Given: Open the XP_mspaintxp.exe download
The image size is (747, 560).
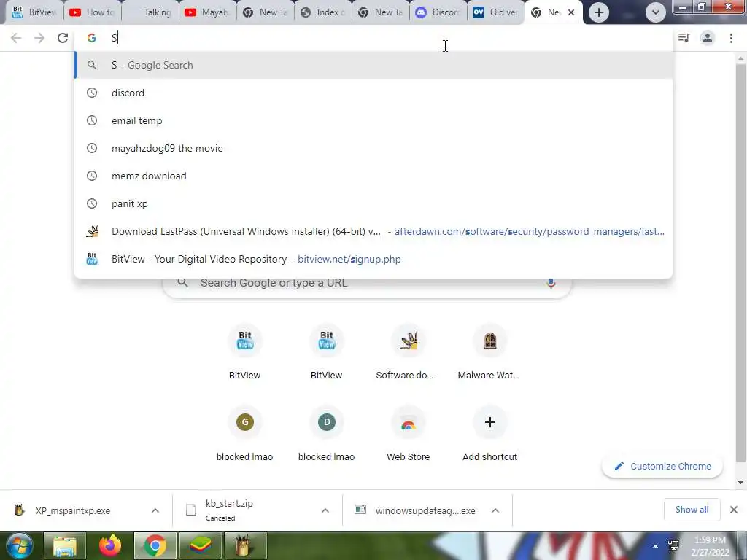Looking at the screenshot, I should point(71,510).
